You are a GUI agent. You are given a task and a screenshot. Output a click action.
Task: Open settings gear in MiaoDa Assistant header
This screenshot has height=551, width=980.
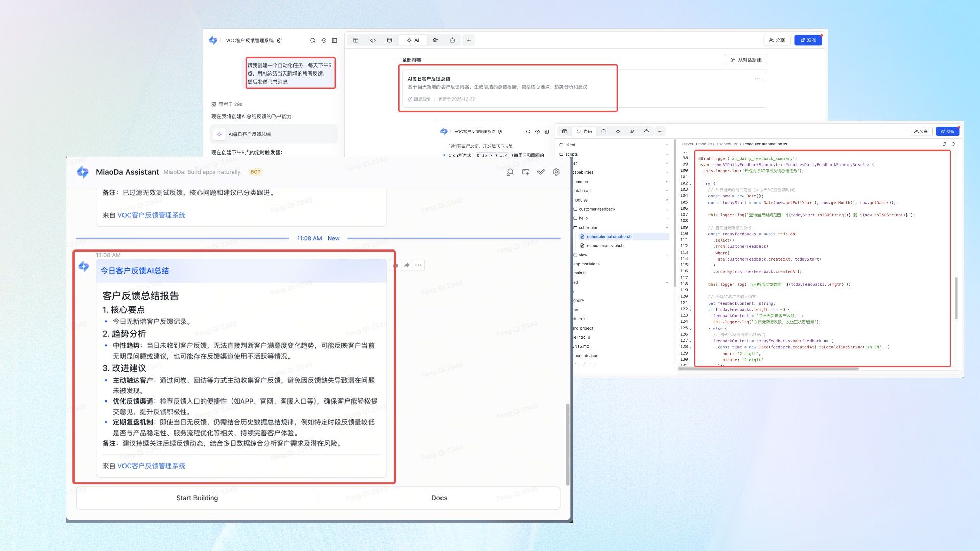pyautogui.click(x=556, y=172)
